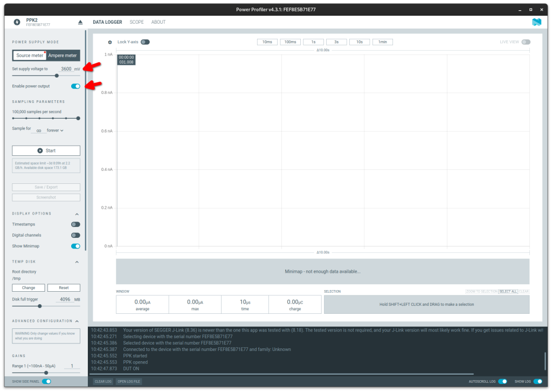The image size is (552, 392).
Task: Click Select All in the selection panel
Action: pos(508,292)
